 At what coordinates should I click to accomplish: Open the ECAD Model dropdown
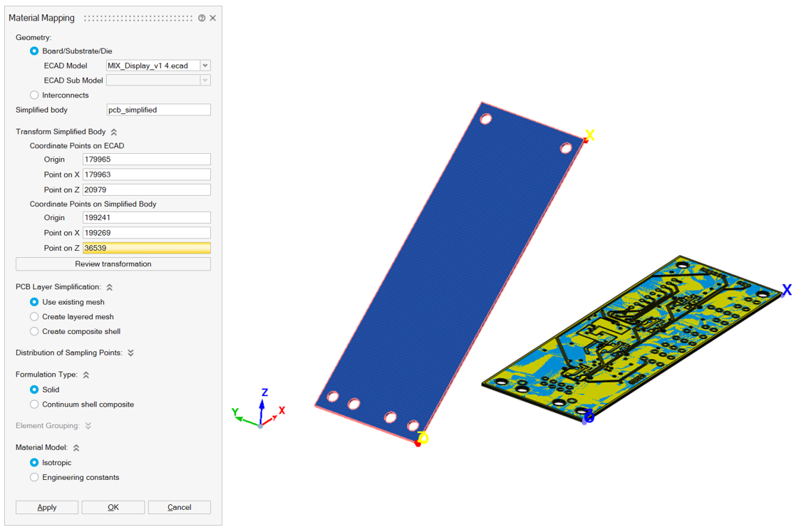[205, 66]
